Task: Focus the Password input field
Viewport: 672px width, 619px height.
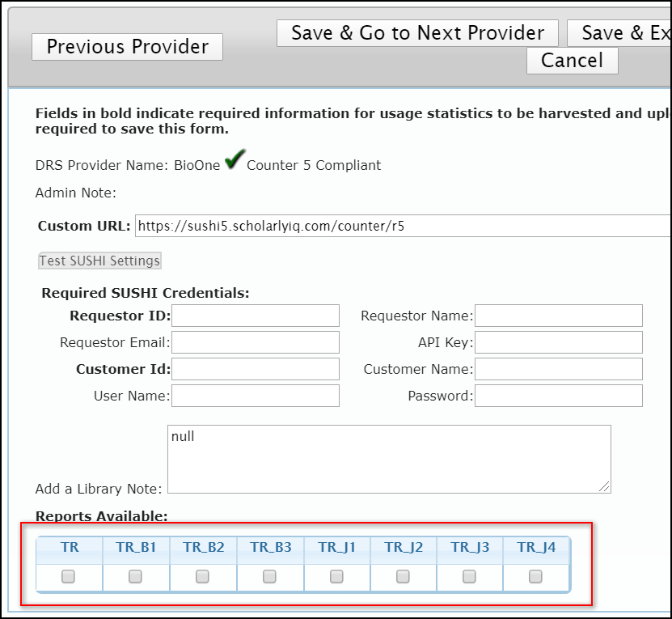Action: pyautogui.click(x=558, y=396)
